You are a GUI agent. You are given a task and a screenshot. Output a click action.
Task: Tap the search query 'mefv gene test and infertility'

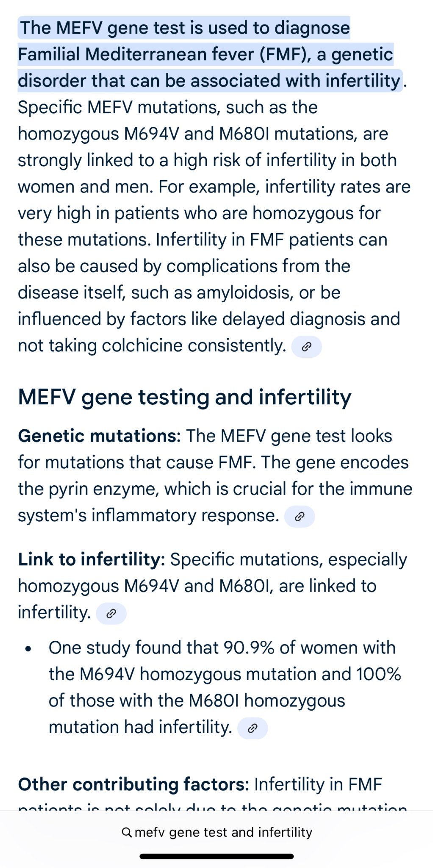point(223,832)
